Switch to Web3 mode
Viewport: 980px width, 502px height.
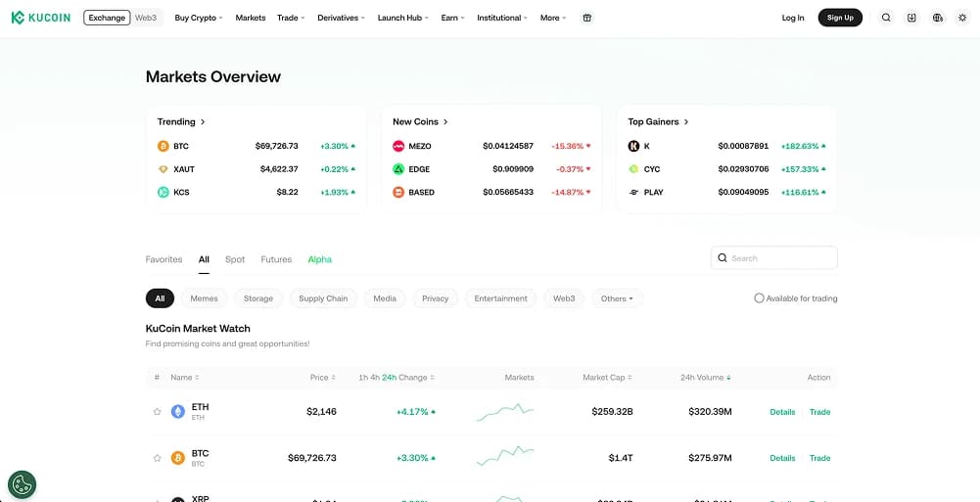pos(146,18)
